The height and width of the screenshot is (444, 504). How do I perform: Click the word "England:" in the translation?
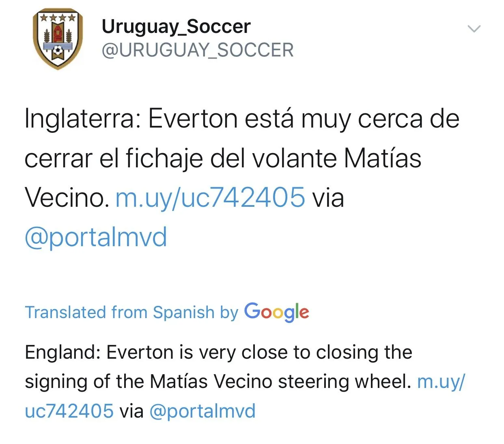(x=62, y=352)
